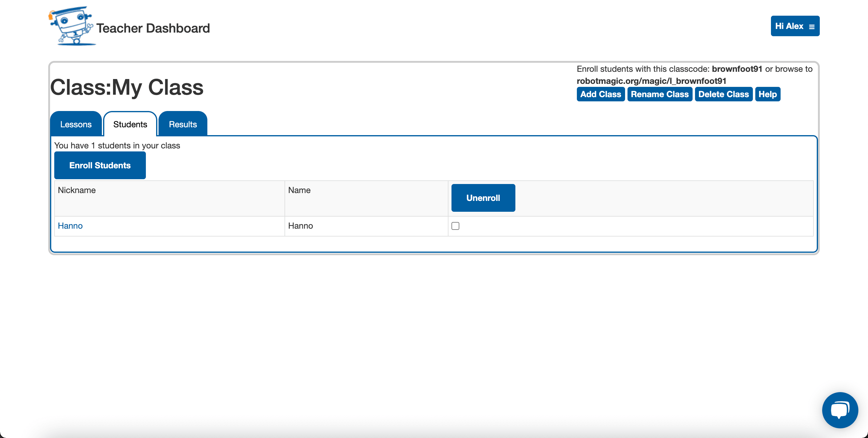Click the Teacher Dashboard title

[x=153, y=28]
